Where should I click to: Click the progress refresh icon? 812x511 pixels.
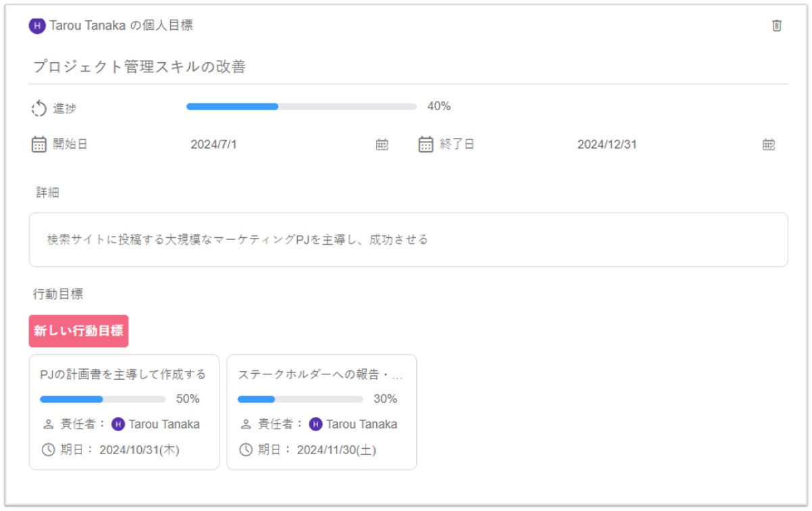coord(39,108)
